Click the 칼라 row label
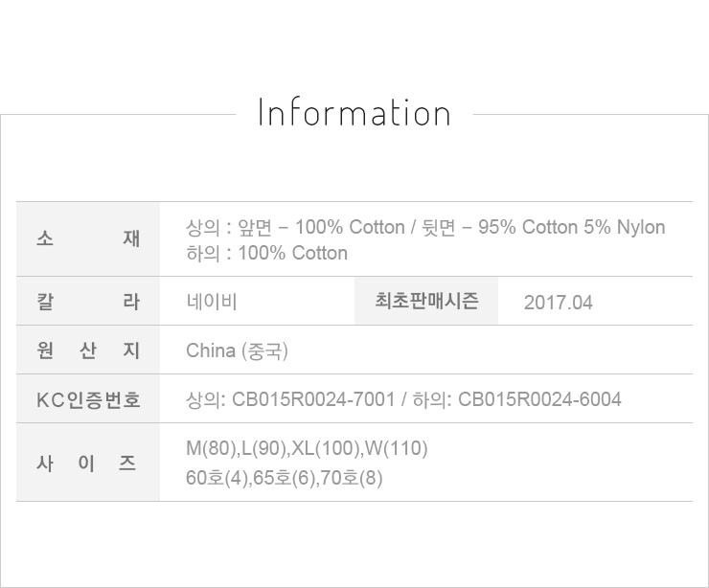Viewport: 709px width, 588px height. coord(88,302)
